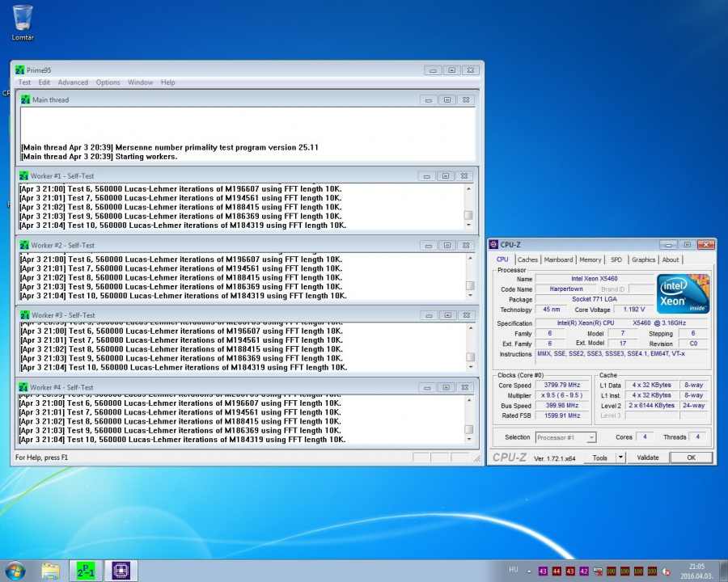Screen dimensions: 728x582
Task: Click Worker #2 'Test 6' M196607 line
Action: coord(181,259)
